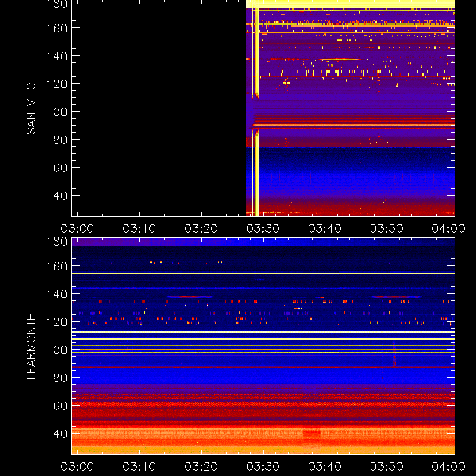Click the 03:30 time label under Learmonth plot

pos(263,466)
